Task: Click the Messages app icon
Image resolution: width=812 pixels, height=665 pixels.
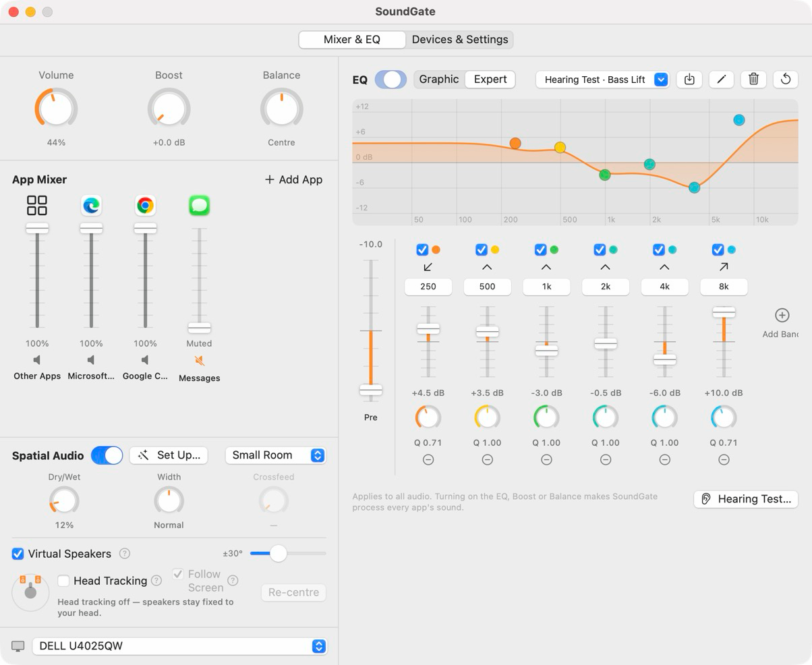Action: 199,205
